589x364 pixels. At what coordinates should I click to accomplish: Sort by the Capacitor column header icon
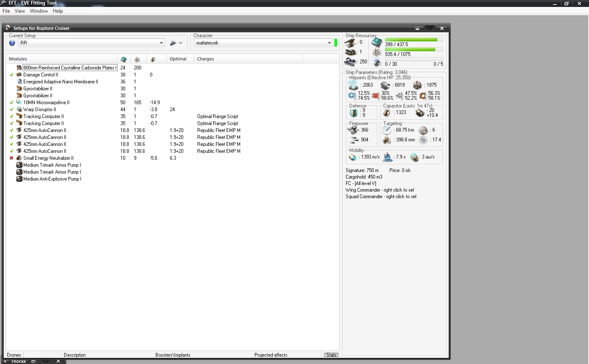point(153,59)
